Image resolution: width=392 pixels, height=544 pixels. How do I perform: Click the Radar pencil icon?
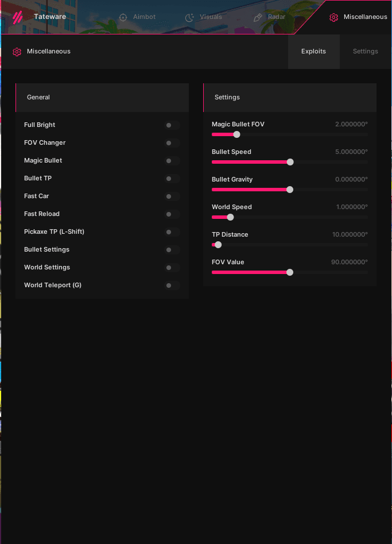tap(258, 17)
